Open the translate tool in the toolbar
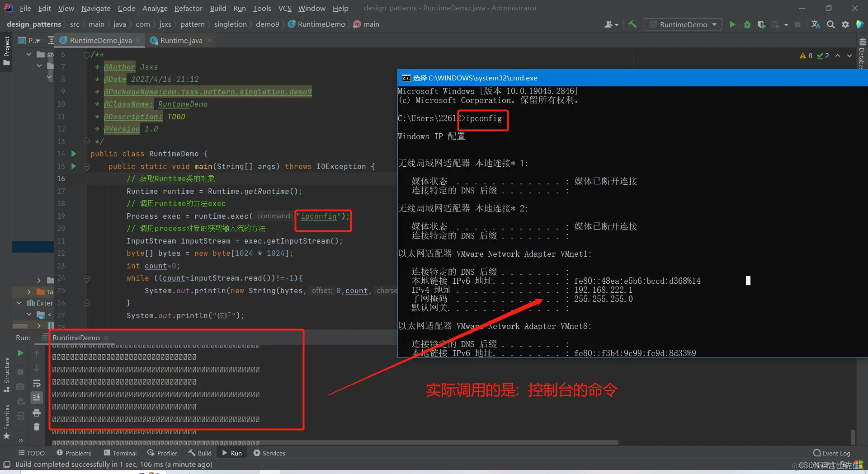Image resolution: width=868 pixels, height=474 pixels. coord(816,24)
